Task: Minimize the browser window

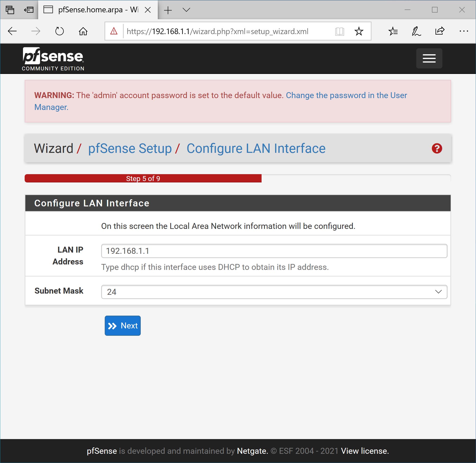Action: tap(408, 10)
